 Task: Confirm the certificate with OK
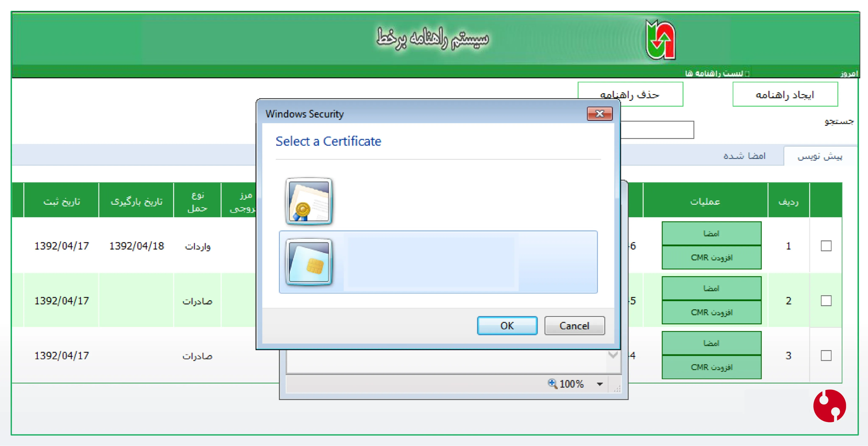coord(507,326)
